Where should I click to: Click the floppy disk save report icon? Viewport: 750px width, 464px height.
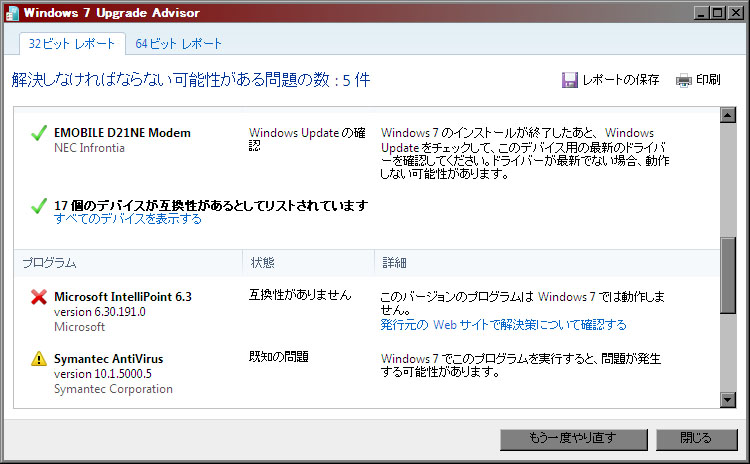(570, 80)
